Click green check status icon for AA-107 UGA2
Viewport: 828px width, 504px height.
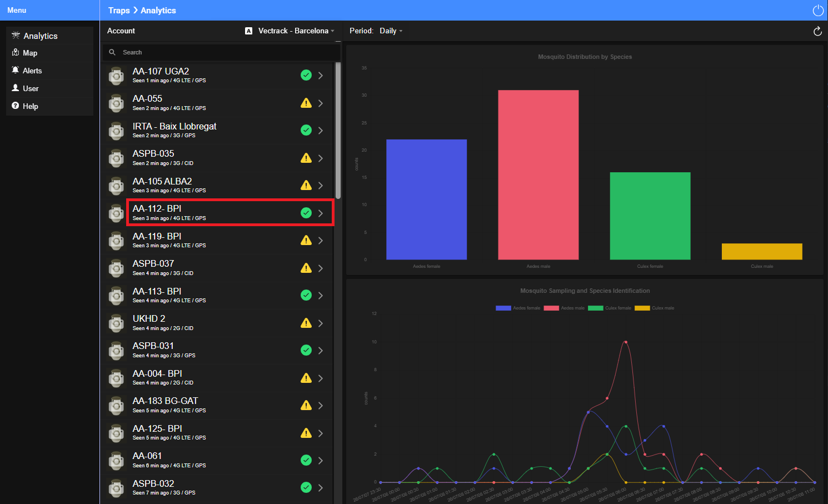pyautogui.click(x=306, y=75)
